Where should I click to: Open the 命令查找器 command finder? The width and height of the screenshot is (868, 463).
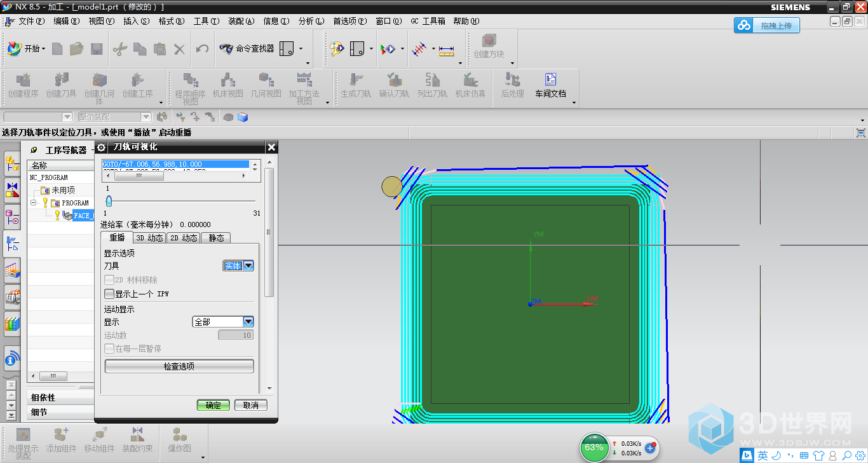pyautogui.click(x=247, y=48)
